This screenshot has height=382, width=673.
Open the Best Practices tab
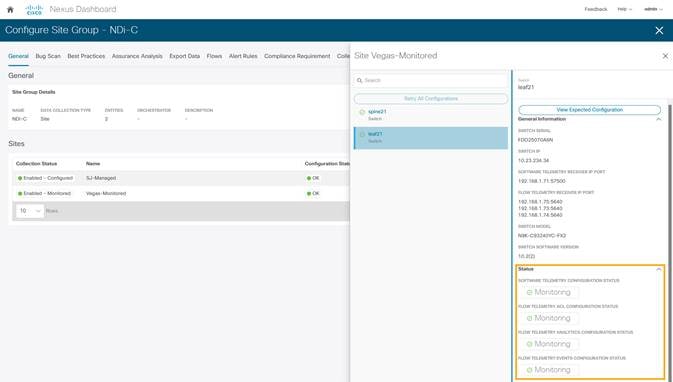(x=86, y=56)
